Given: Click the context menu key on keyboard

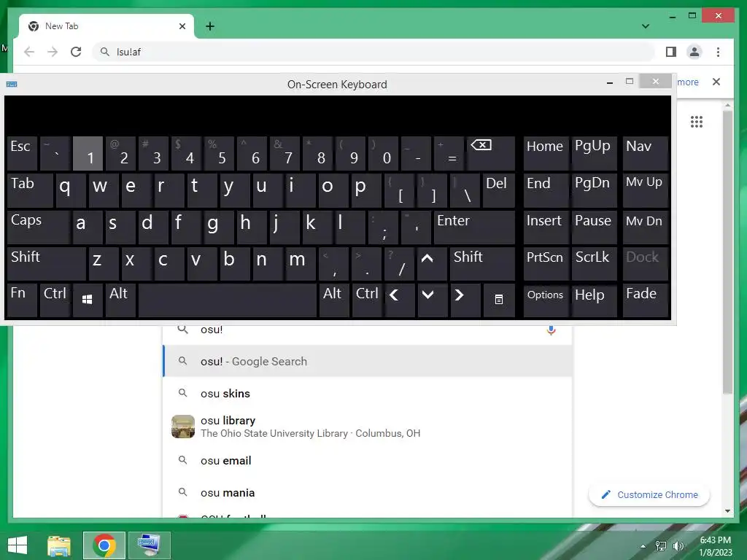Looking at the screenshot, I should [x=499, y=300].
